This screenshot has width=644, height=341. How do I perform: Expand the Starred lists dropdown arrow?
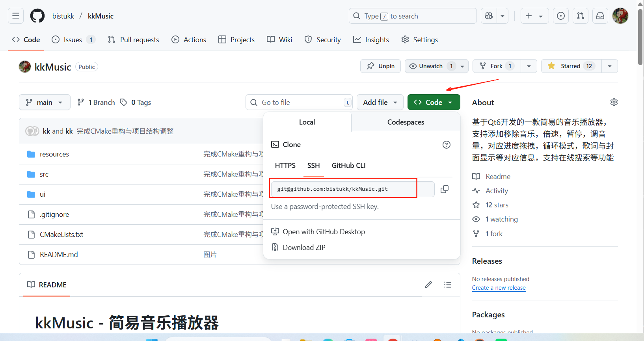tap(610, 66)
